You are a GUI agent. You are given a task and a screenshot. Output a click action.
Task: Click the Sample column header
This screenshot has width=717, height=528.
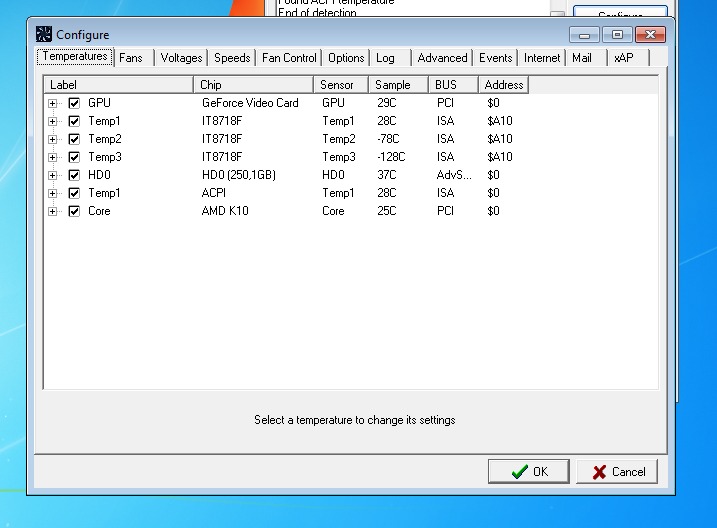[x=399, y=85]
